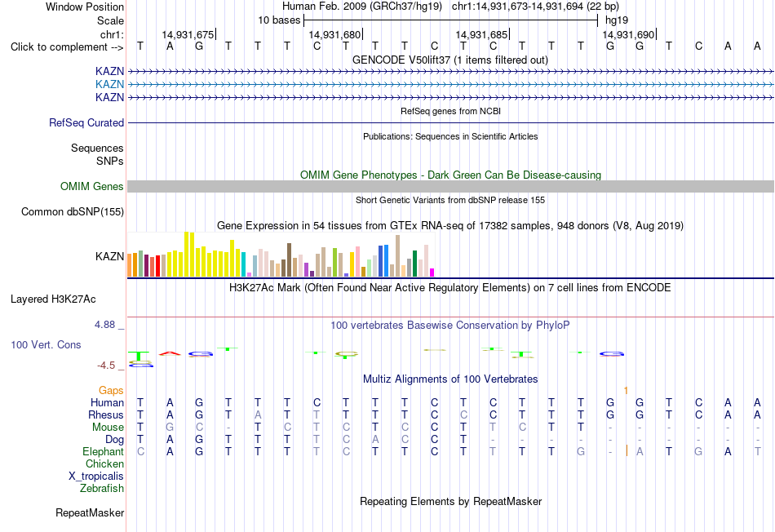Open H3K27Ac Mark track title
Viewport: 775px width, 532px height.
tap(449, 288)
